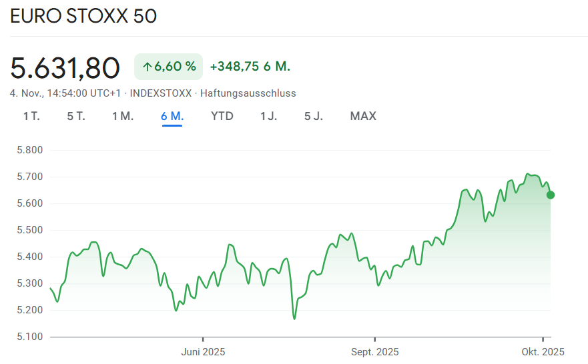The height and width of the screenshot is (364, 588).
Task: Click the Okt. 2025 axis marker
Action: point(543,352)
